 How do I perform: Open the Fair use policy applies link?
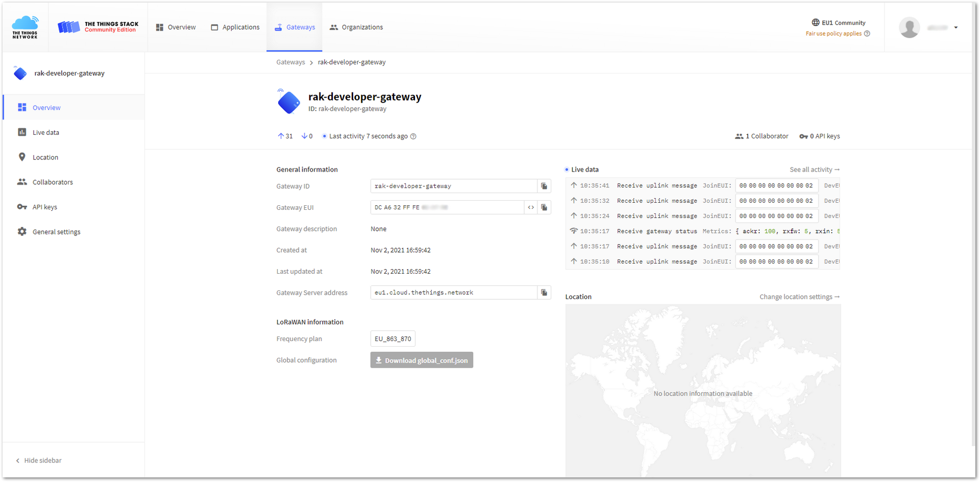pyautogui.click(x=834, y=34)
